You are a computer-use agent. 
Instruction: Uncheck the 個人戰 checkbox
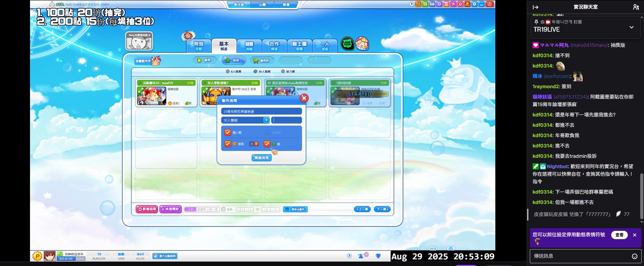pos(228,132)
